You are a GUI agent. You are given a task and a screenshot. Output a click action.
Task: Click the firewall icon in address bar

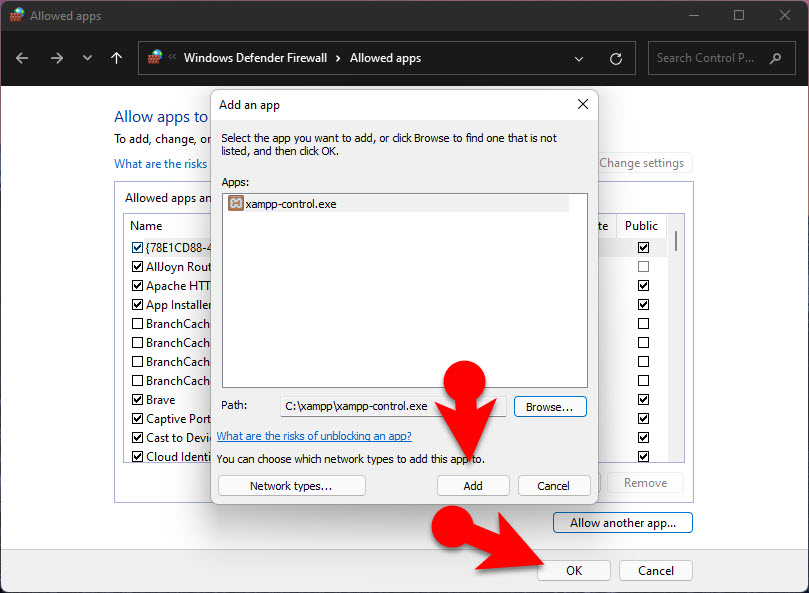155,57
